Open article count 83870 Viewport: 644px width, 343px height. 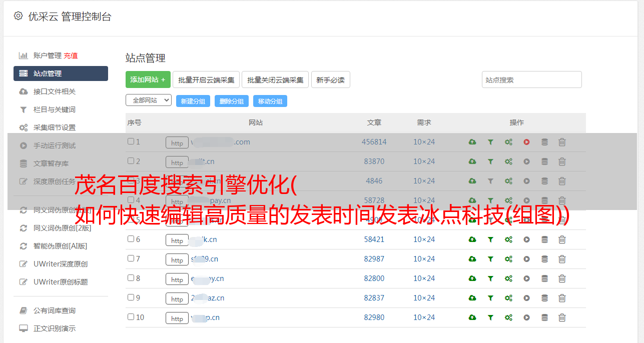pos(374,161)
